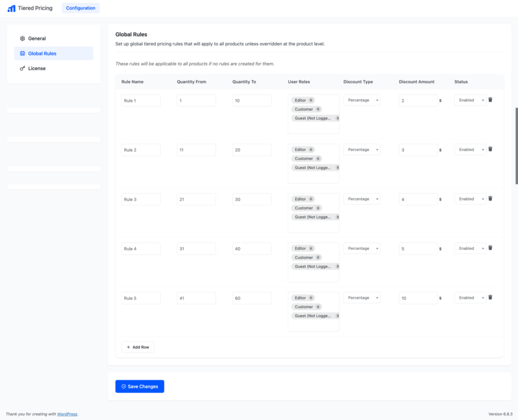This screenshot has width=518, height=420.
Task: Delete Rule 5 with the trash icon
Action: point(490,297)
